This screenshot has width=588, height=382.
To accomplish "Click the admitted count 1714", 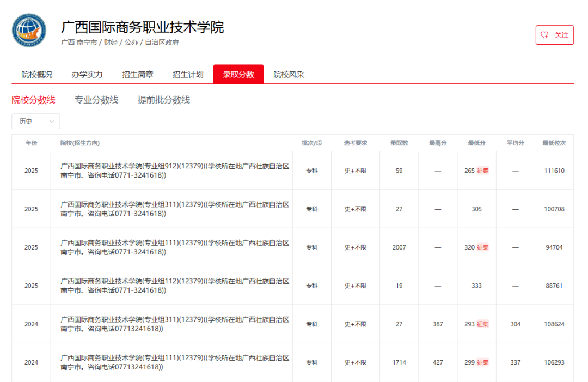I will [399, 362].
